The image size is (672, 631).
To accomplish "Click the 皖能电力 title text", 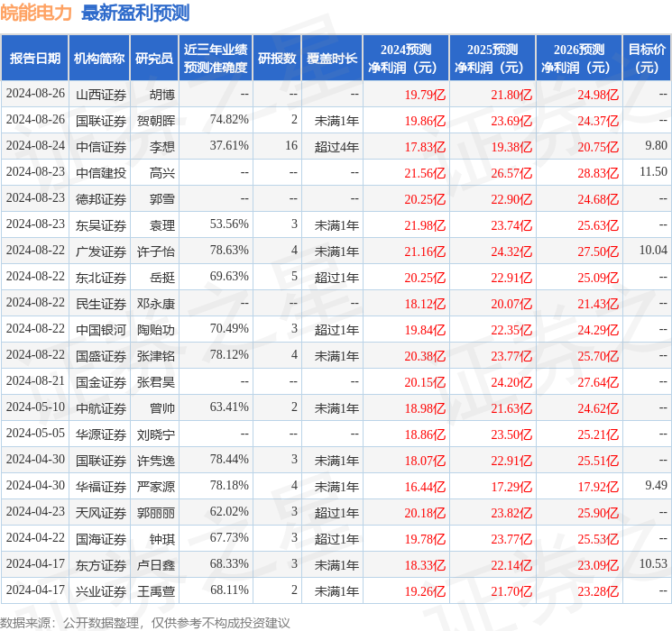I will pyautogui.click(x=36, y=13).
